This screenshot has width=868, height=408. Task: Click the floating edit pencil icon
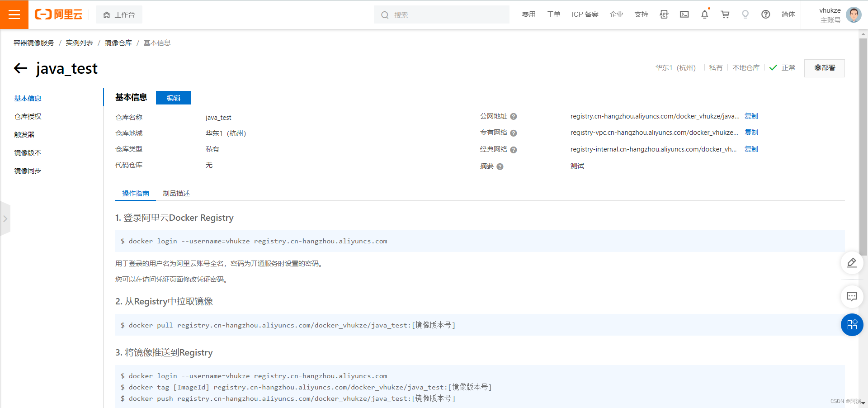pos(852,263)
